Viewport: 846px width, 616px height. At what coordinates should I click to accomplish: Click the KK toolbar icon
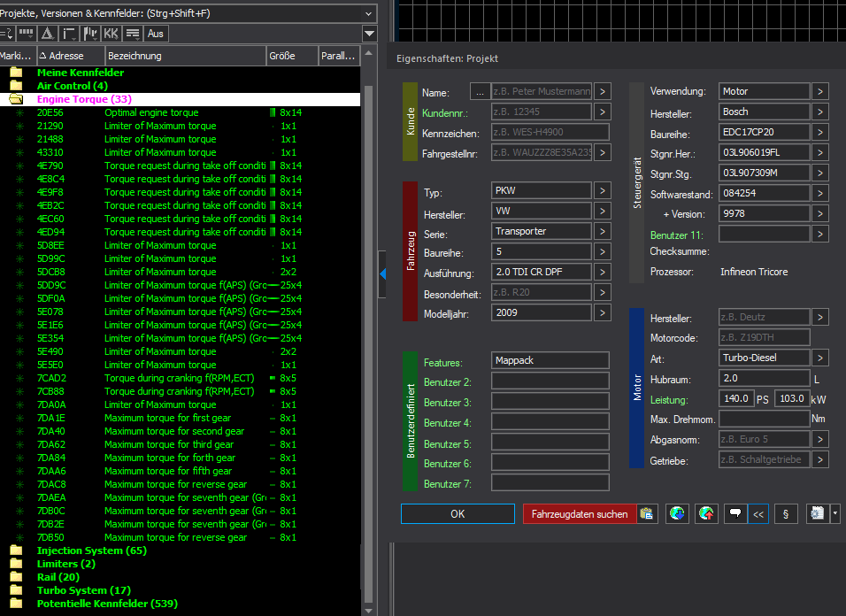[111, 34]
